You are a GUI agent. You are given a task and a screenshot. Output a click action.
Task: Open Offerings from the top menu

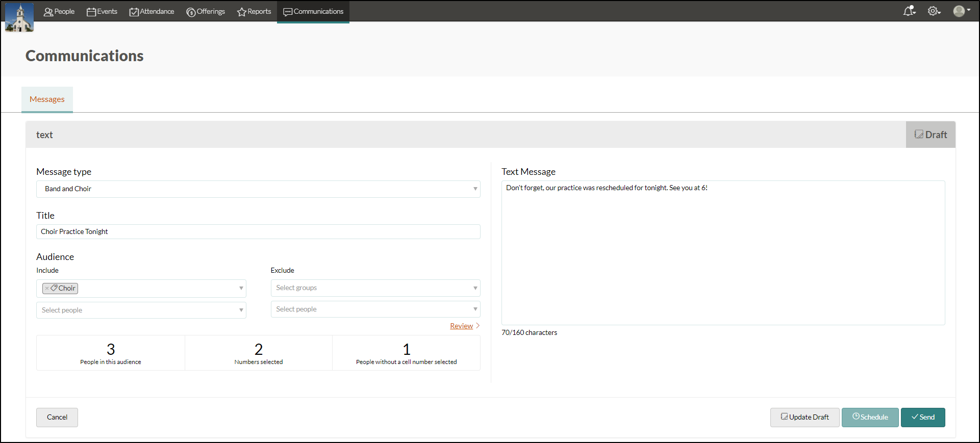(x=206, y=12)
